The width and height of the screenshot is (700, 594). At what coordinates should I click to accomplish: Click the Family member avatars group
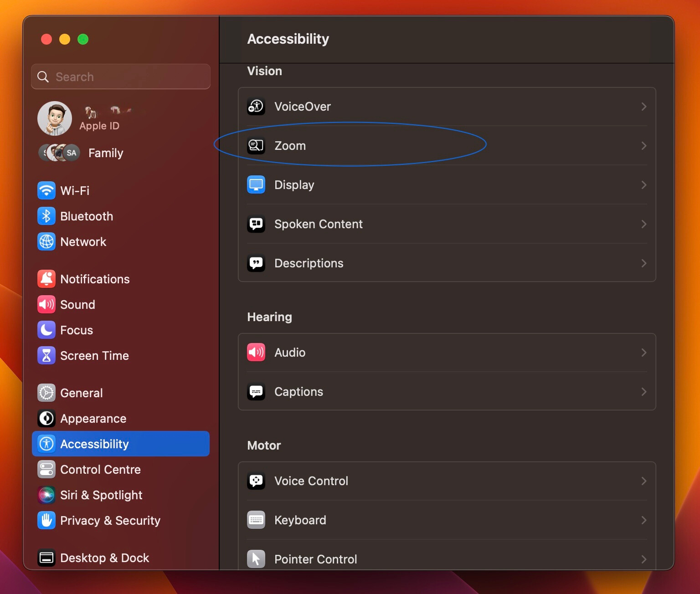[x=59, y=153]
